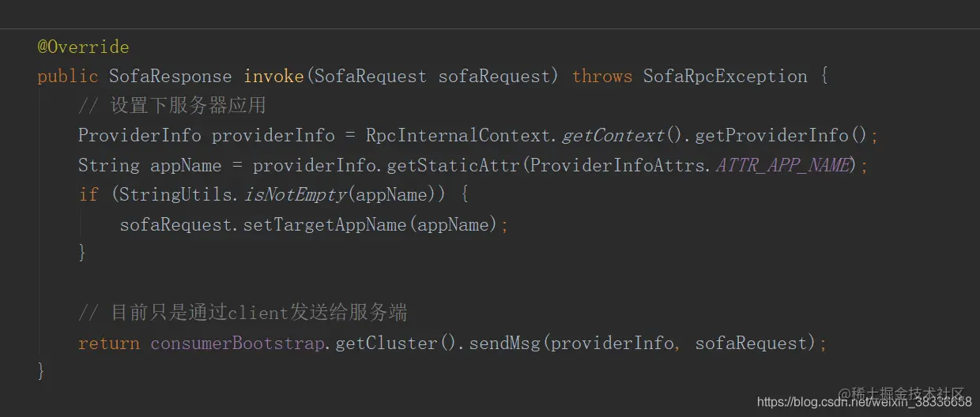Click the 'ATTR_APP_NAME' constant

[x=782, y=166]
